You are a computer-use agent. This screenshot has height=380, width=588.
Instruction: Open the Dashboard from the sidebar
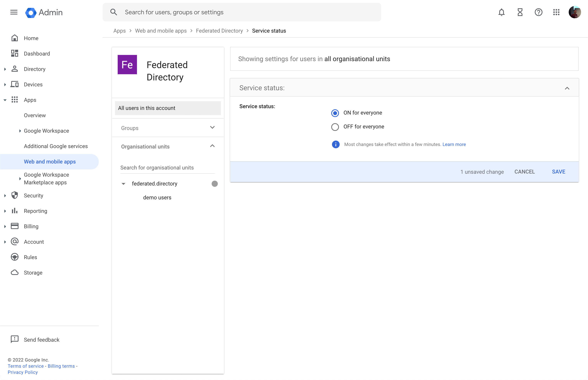pos(37,54)
